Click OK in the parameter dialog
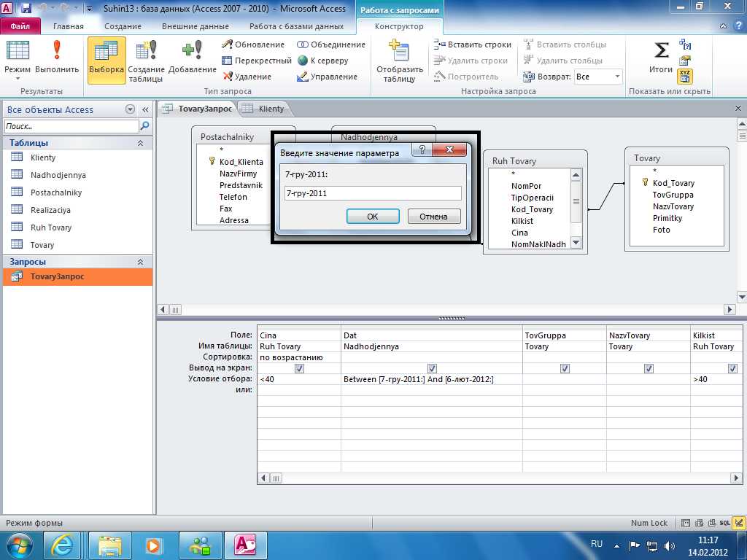 [373, 216]
